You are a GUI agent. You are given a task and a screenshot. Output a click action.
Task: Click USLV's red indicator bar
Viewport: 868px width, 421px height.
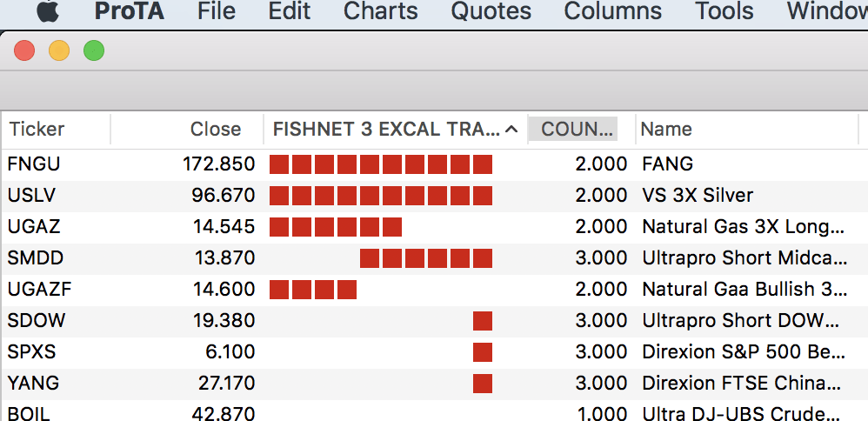coord(381,196)
